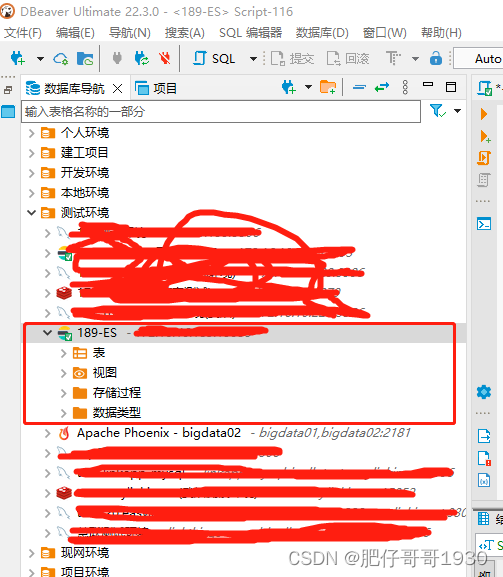Expand the 个人环境 folder
Image resolution: width=503 pixels, height=577 pixels.
[x=32, y=133]
